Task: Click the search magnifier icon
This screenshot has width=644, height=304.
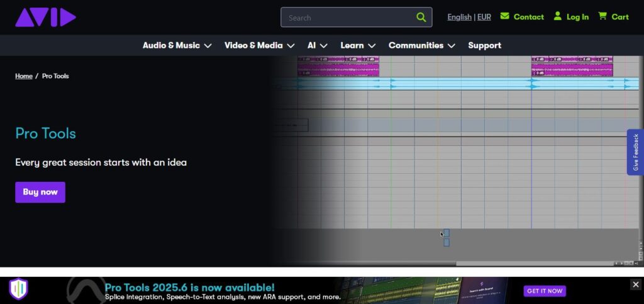Action: point(421,17)
